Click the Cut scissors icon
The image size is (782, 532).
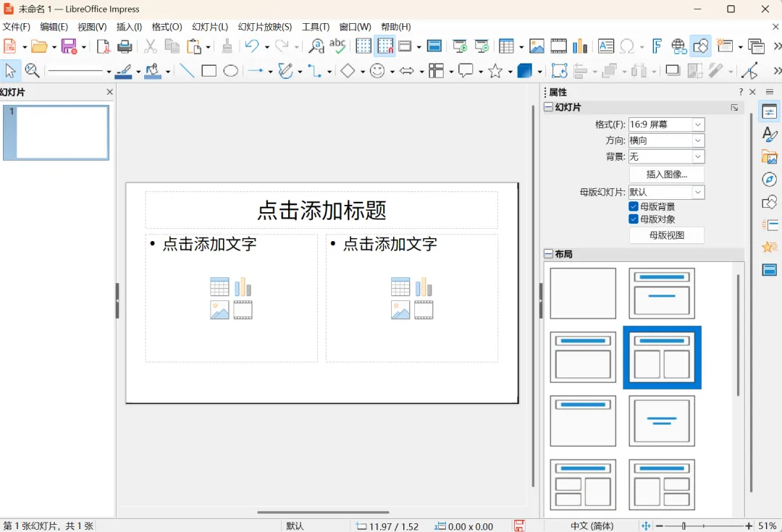pyautogui.click(x=150, y=46)
